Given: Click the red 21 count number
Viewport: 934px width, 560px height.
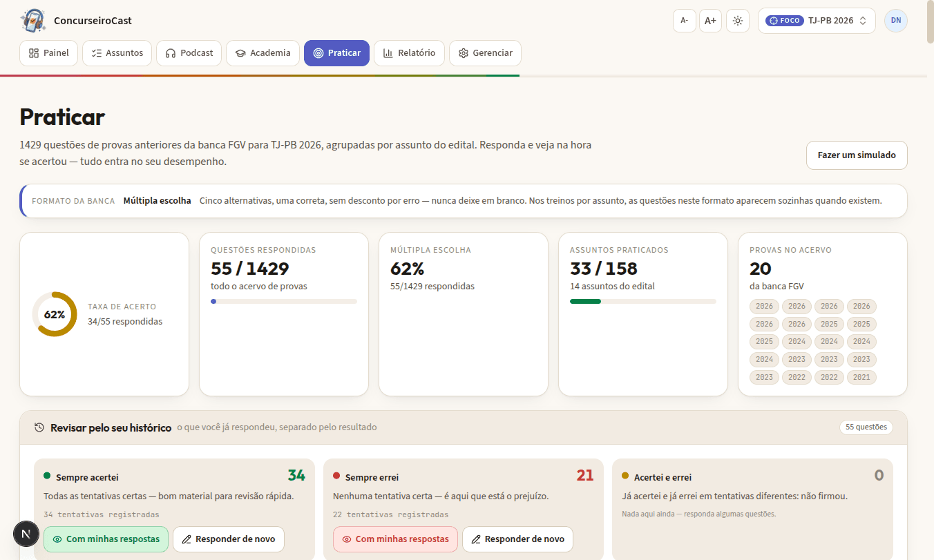Looking at the screenshot, I should click(x=585, y=475).
